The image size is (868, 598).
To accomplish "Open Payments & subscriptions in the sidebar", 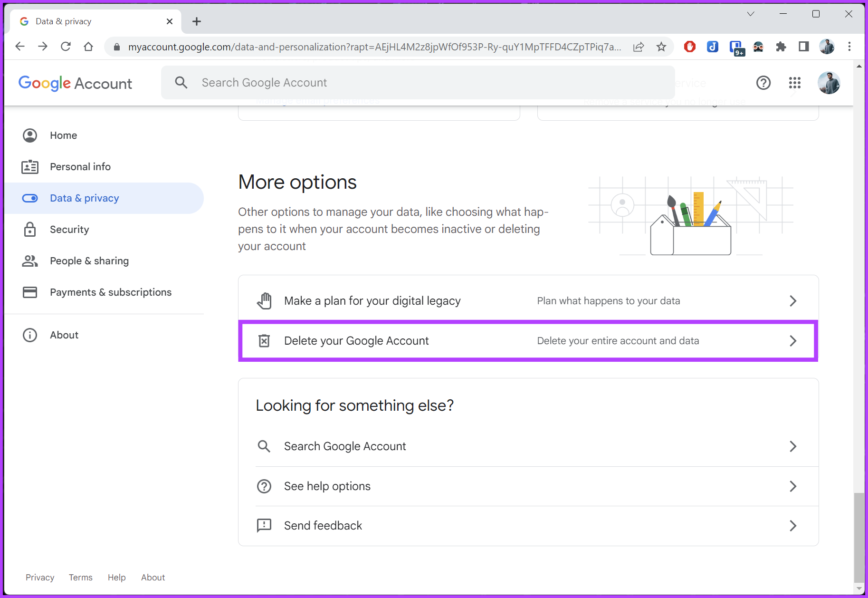I will pyautogui.click(x=104, y=292).
